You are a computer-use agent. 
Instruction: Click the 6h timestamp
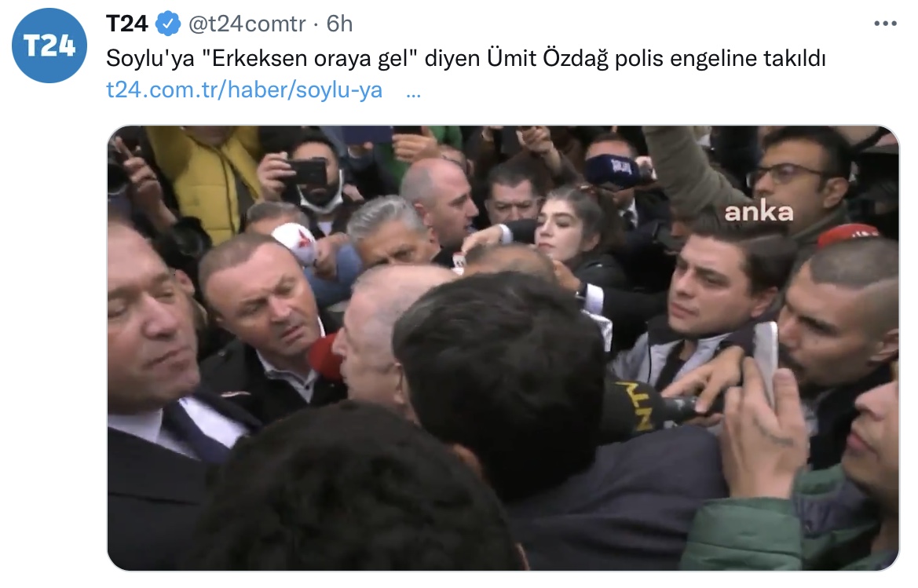coord(339,24)
